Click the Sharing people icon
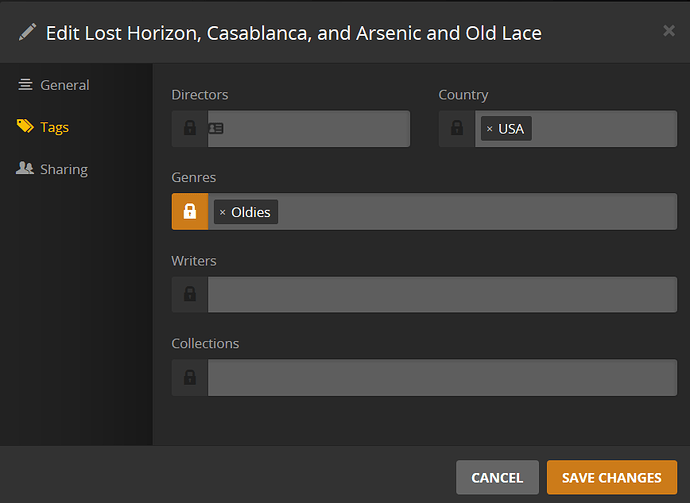The width and height of the screenshot is (690, 503). (x=25, y=169)
